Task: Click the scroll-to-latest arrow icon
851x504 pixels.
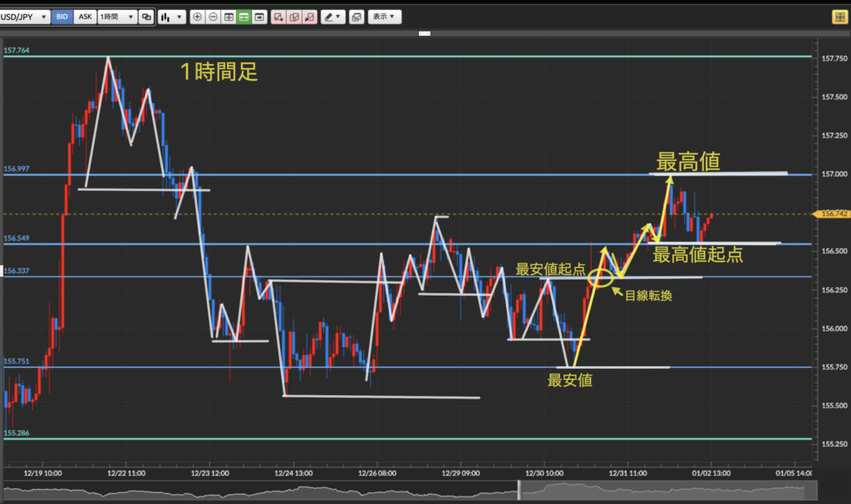Action: tap(260, 17)
